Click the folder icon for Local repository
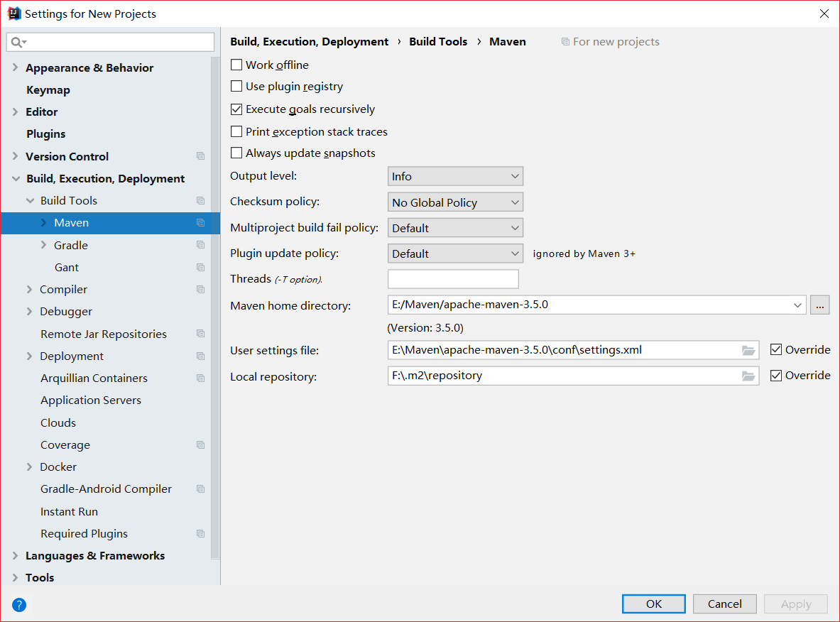 click(x=748, y=376)
